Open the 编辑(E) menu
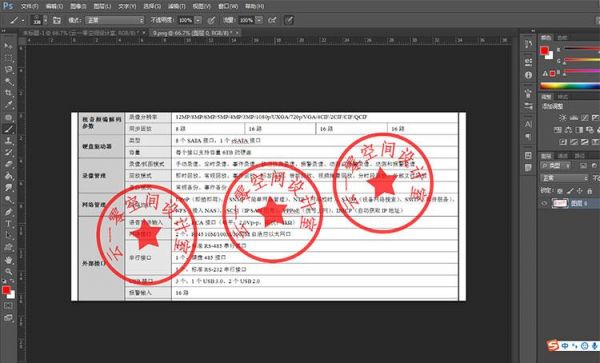The width and height of the screenshot is (600, 363). click(54, 6)
